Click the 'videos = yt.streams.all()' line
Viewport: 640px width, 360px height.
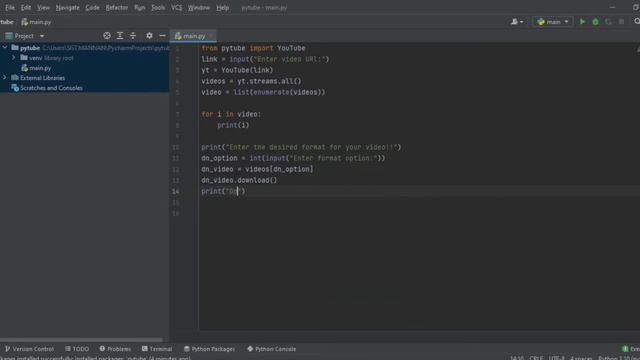coord(251,81)
